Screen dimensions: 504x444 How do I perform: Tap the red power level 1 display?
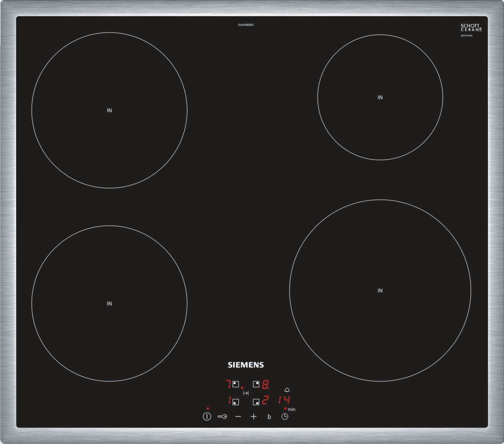click(230, 400)
